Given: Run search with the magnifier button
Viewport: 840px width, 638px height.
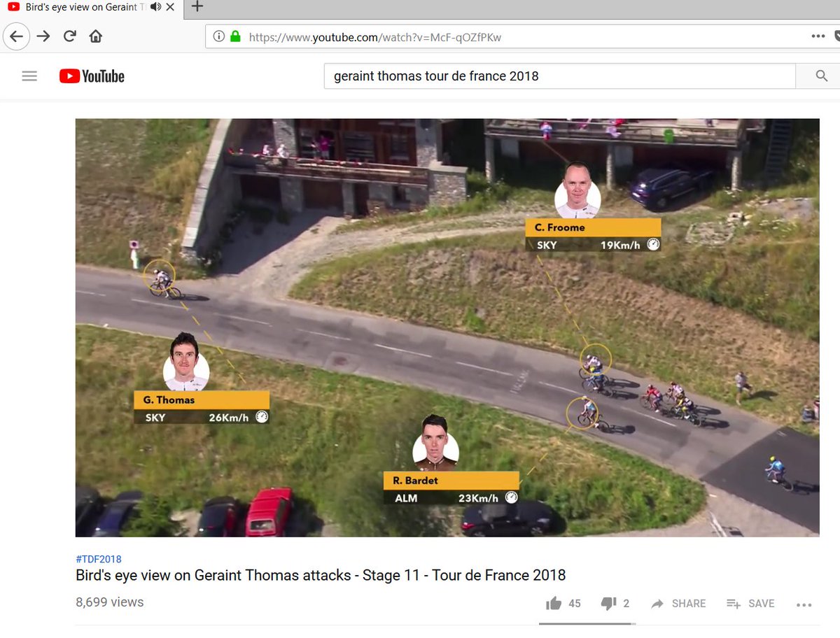Looking at the screenshot, I should pos(822,76).
